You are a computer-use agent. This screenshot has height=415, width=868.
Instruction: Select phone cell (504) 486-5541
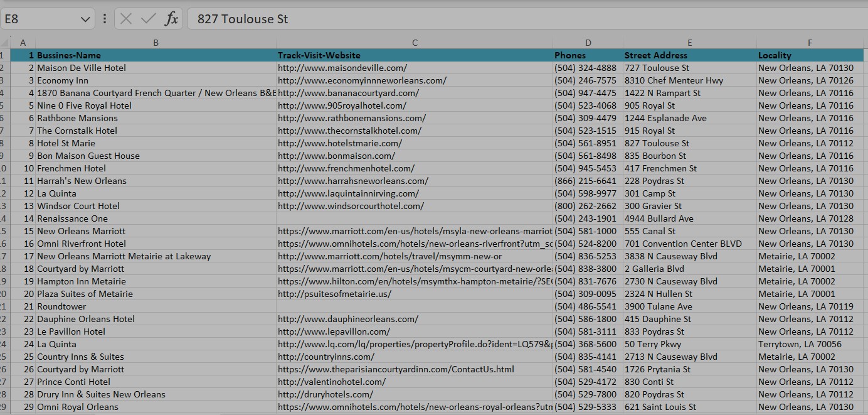pyautogui.click(x=588, y=306)
